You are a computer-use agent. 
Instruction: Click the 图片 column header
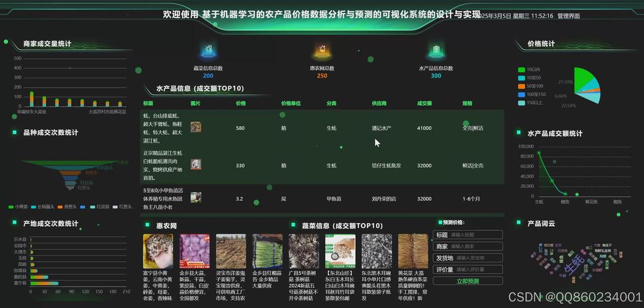(x=196, y=103)
